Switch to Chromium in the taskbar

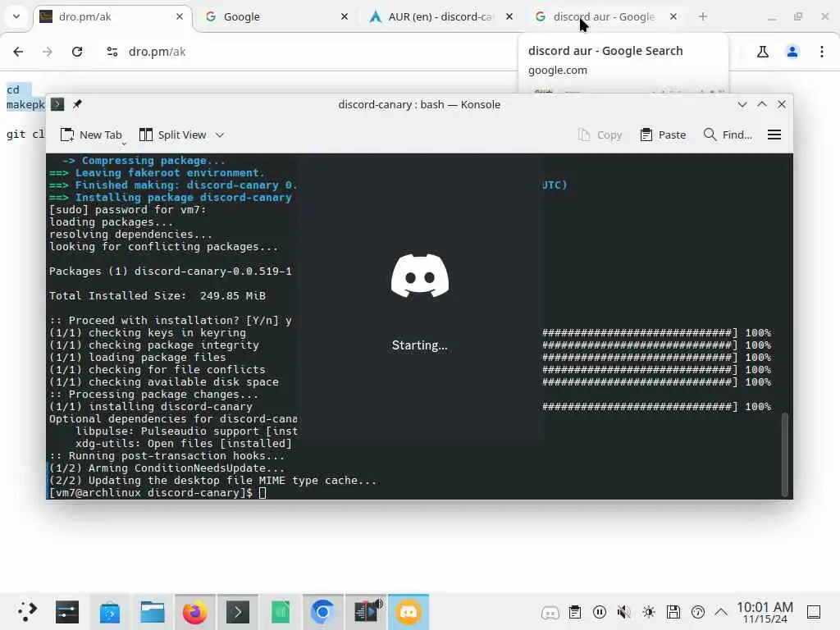(x=322, y=612)
